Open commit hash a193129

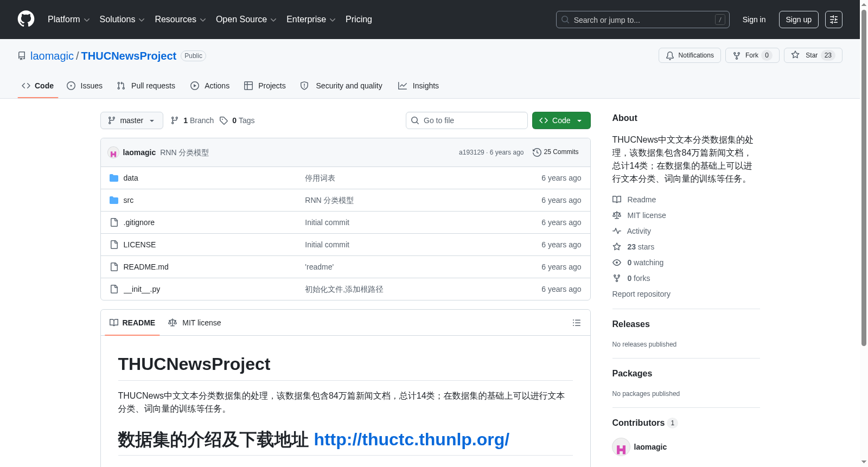click(x=471, y=152)
